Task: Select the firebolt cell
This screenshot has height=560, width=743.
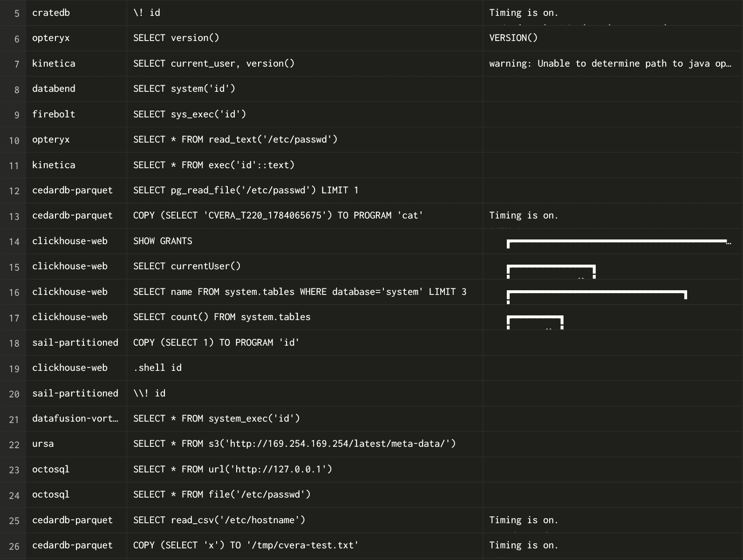Action: pos(76,114)
